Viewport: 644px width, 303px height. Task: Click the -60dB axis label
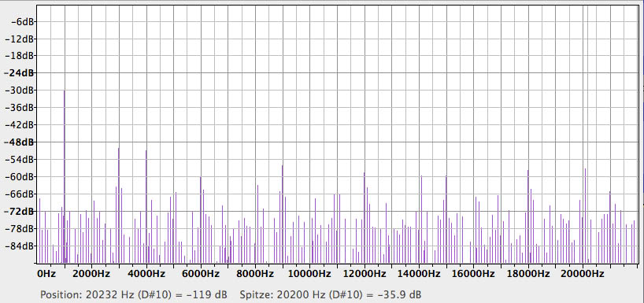pos(19,176)
